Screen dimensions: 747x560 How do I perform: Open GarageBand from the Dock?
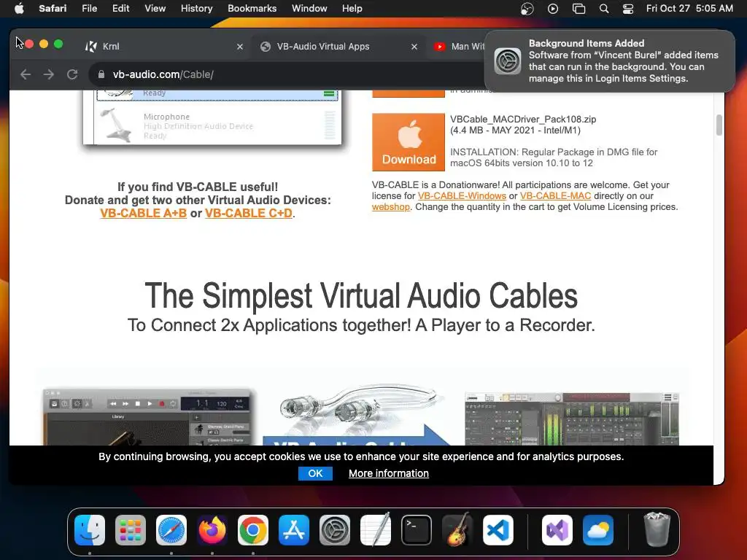457,530
